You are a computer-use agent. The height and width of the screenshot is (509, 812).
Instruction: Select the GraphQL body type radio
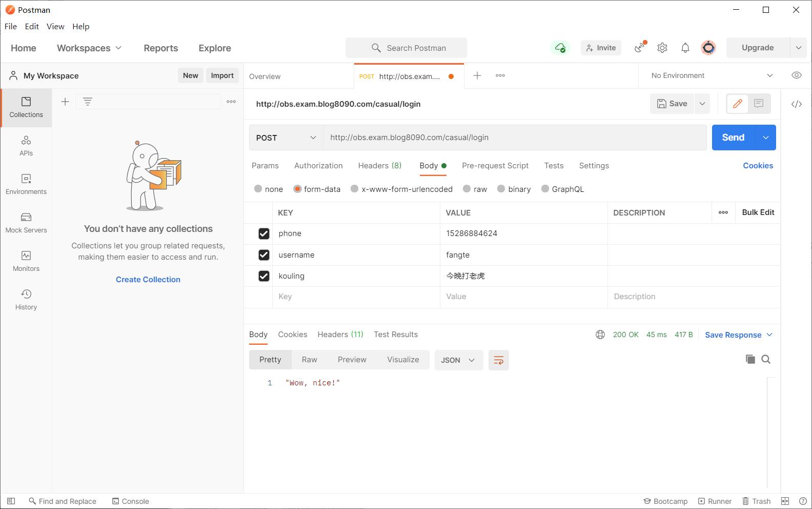coord(545,189)
